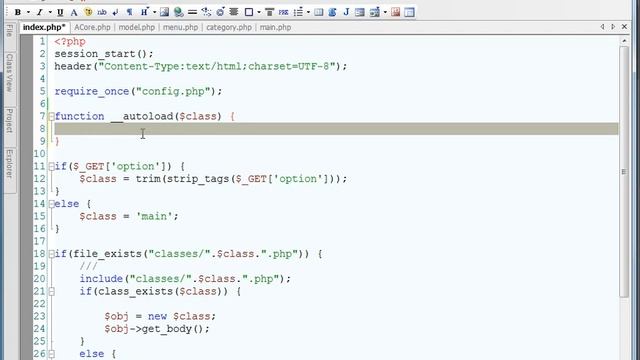Screen dimensions: 640x360
Task: Collapse the file_exists block fold on line 18
Action: (x=51, y=254)
